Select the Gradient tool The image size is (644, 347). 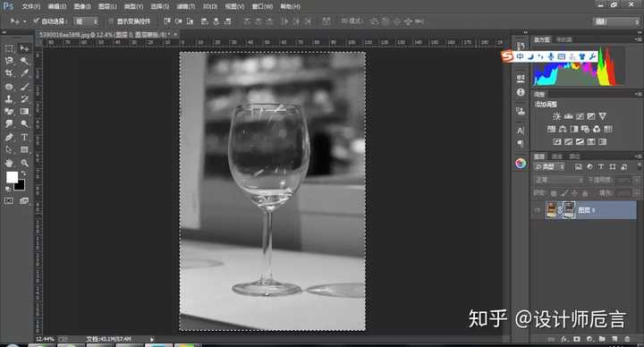[24, 111]
